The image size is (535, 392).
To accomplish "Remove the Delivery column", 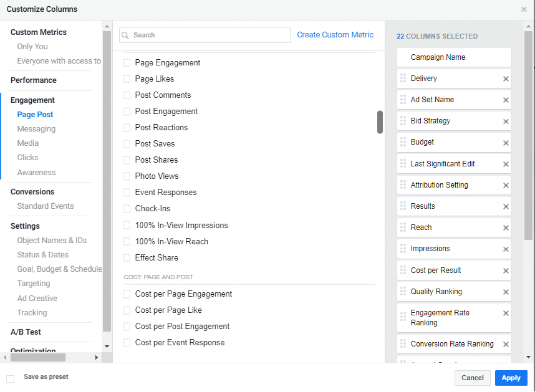I will (x=506, y=79).
